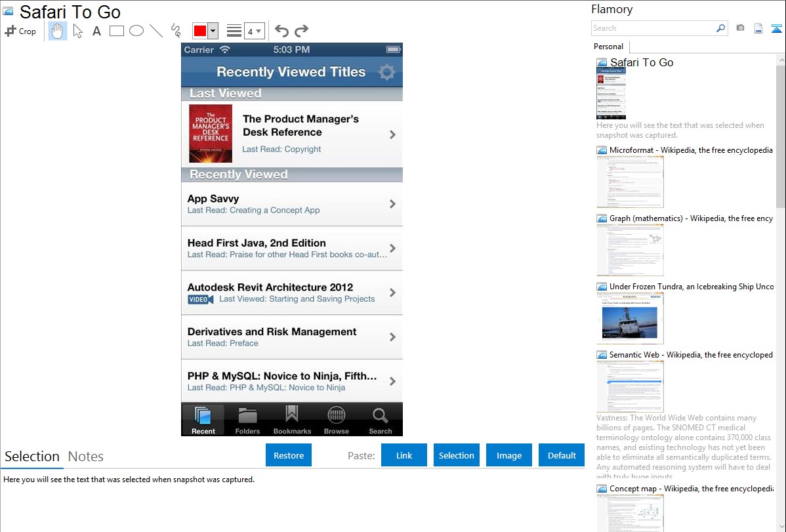Open the icebreaking ship snapshot thumbnail
The image size is (786, 532).
tap(630, 318)
